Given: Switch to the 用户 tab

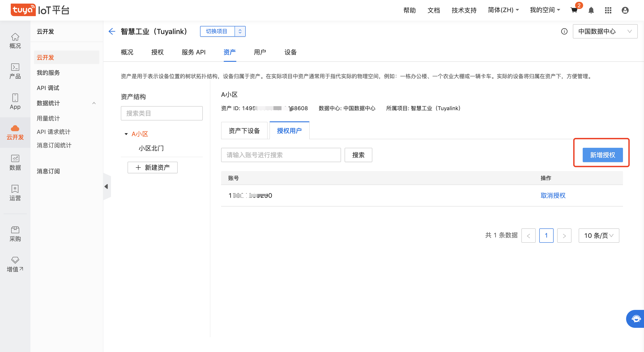Looking at the screenshot, I should (260, 52).
